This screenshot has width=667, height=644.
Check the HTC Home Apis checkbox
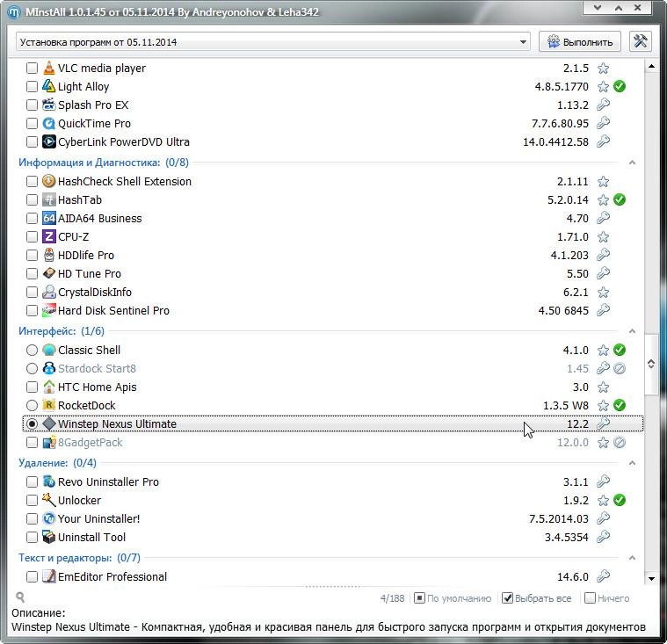click(32, 387)
